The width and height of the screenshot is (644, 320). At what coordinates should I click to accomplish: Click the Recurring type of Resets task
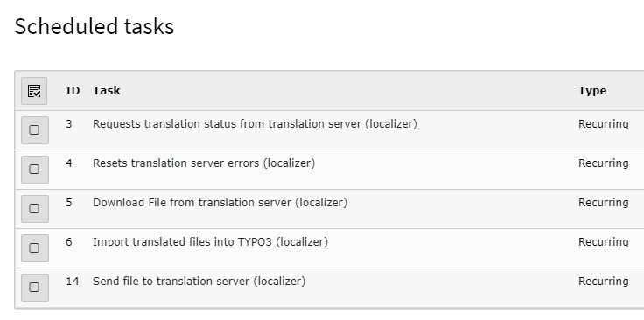(x=604, y=163)
